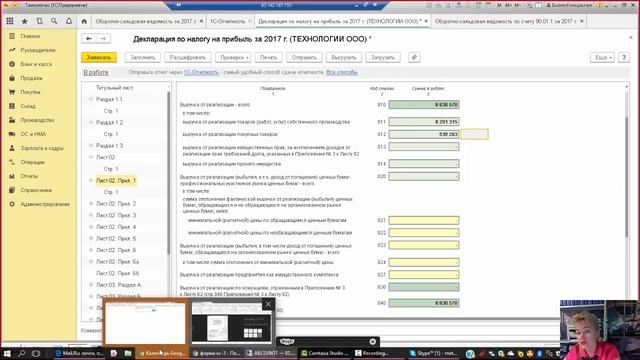Select Титульный лист in section tree
640x360 pixels.
[x=115, y=88]
